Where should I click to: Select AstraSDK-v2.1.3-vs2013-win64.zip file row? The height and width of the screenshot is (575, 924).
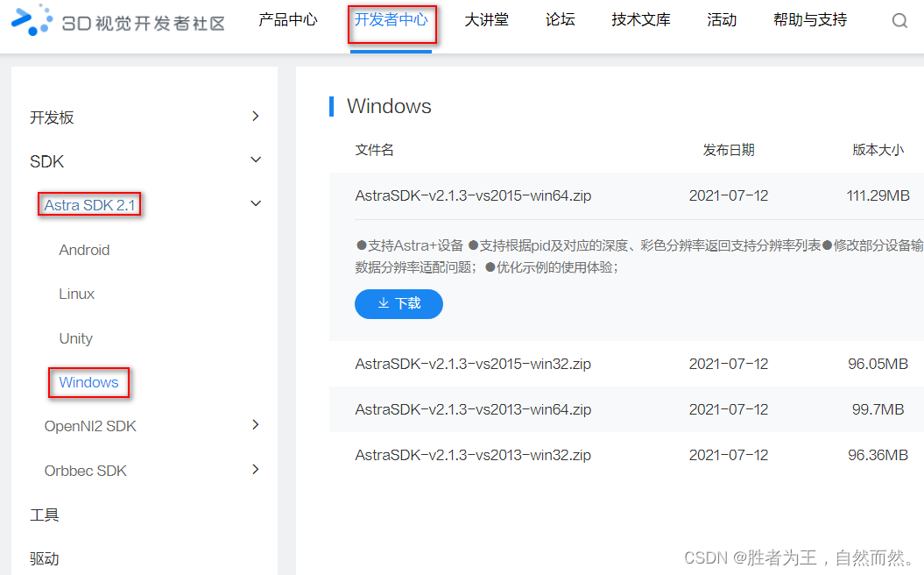pos(626,409)
